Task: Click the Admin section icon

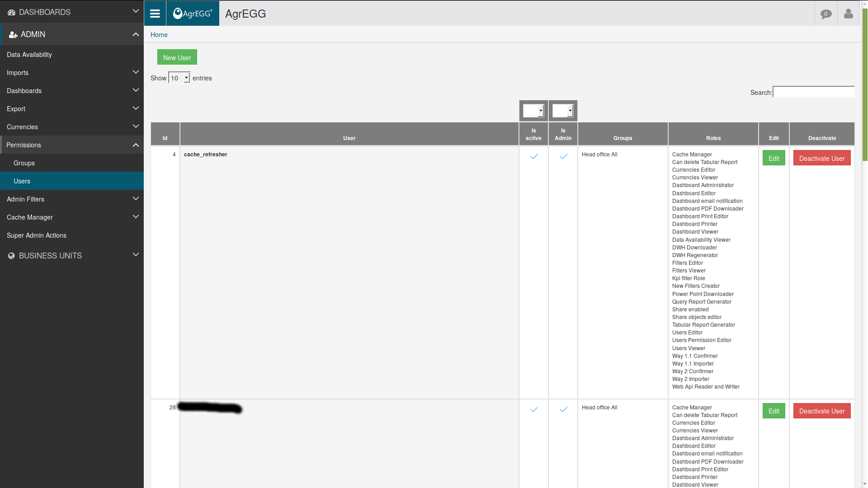Action: pyautogui.click(x=12, y=34)
